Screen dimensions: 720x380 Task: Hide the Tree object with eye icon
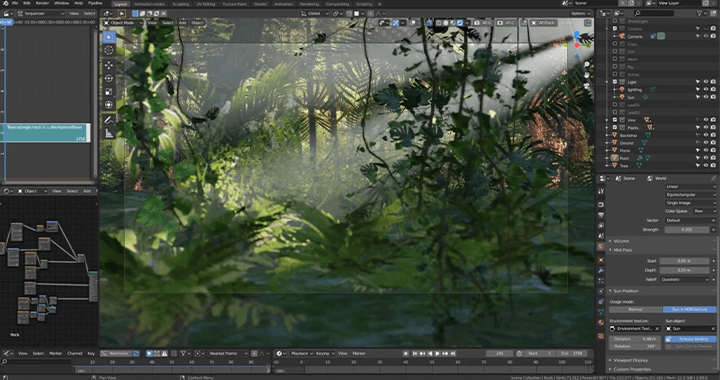(706, 166)
